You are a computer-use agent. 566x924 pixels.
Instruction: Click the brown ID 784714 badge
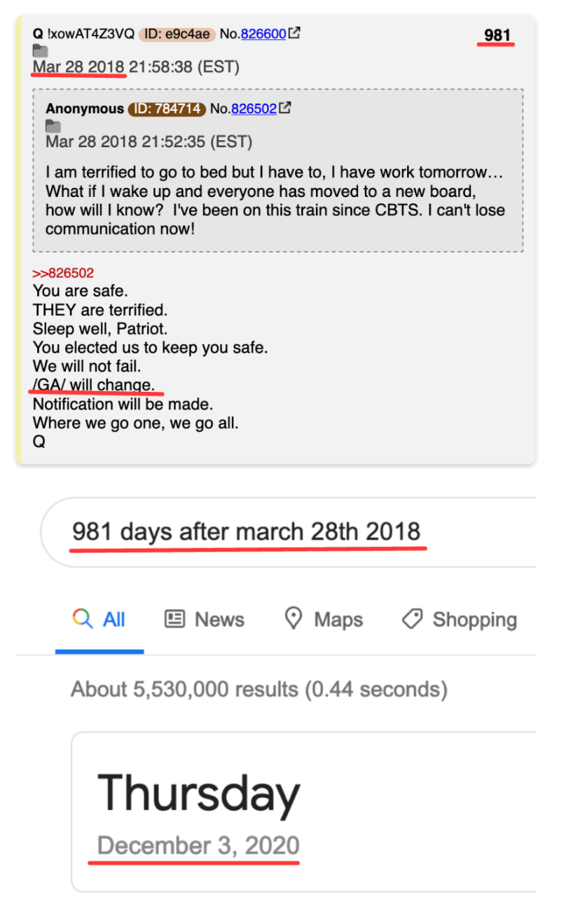coord(167,109)
